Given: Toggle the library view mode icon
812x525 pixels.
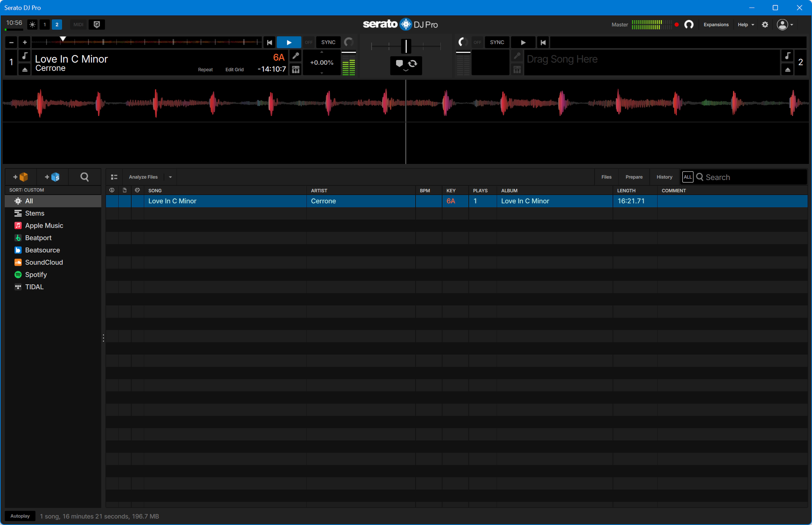Looking at the screenshot, I should [x=114, y=177].
